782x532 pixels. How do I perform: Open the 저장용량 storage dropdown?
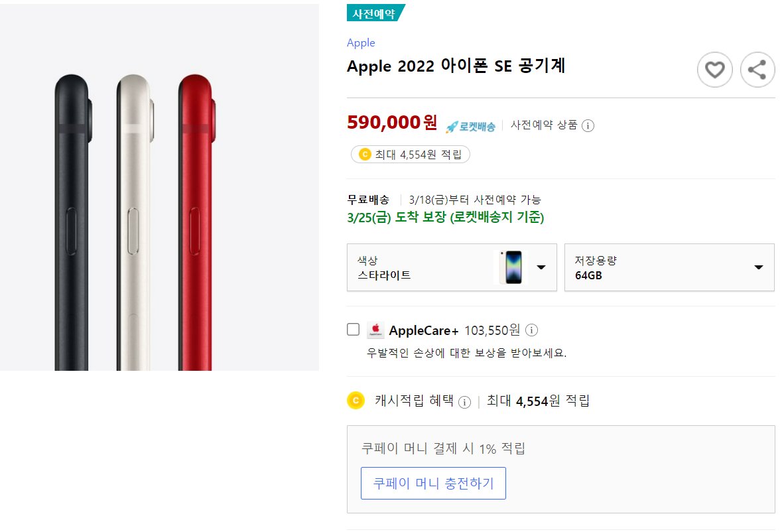point(669,267)
